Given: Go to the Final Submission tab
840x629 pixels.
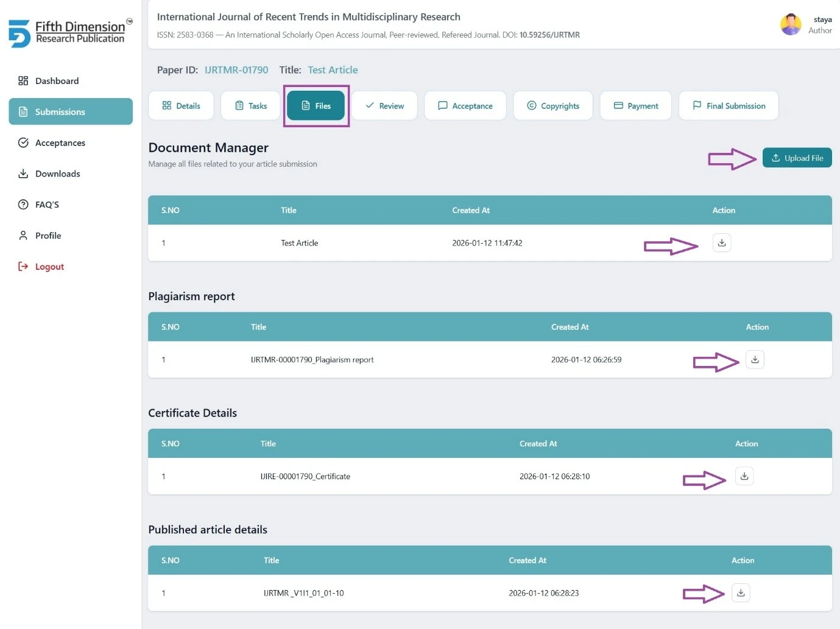Looking at the screenshot, I should [x=729, y=106].
